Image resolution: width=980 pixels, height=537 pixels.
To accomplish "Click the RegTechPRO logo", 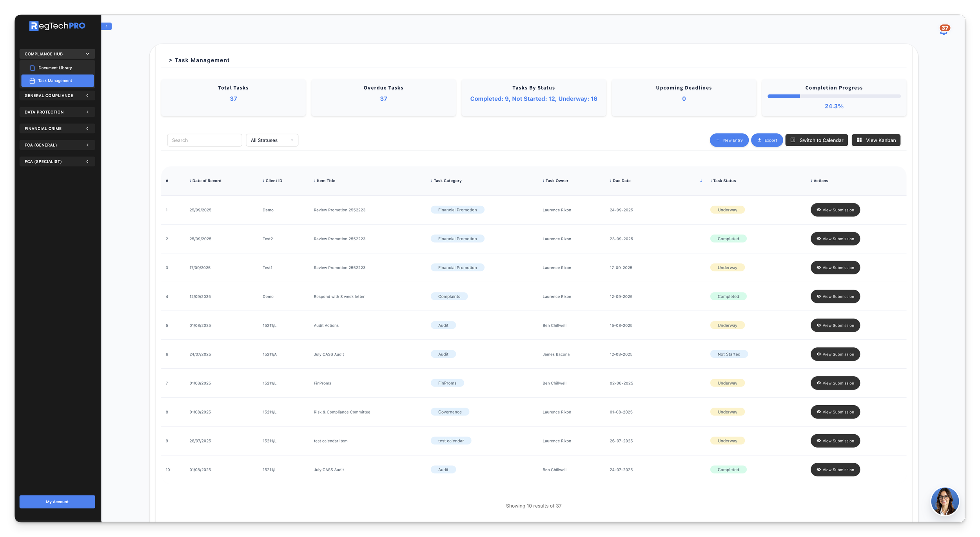I will pos(57,26).
